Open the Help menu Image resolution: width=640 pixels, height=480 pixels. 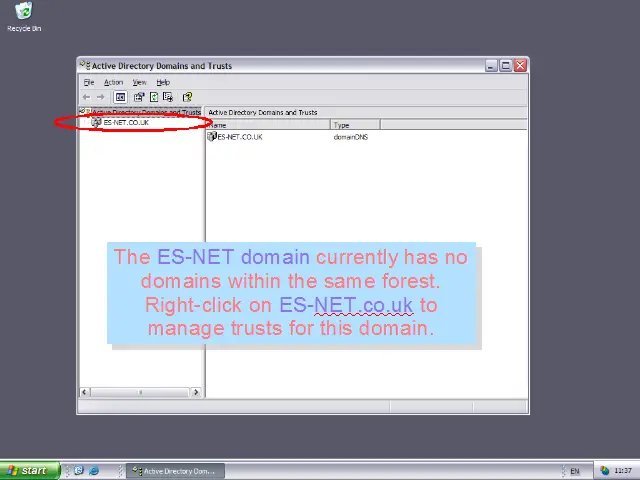[163, 82]
